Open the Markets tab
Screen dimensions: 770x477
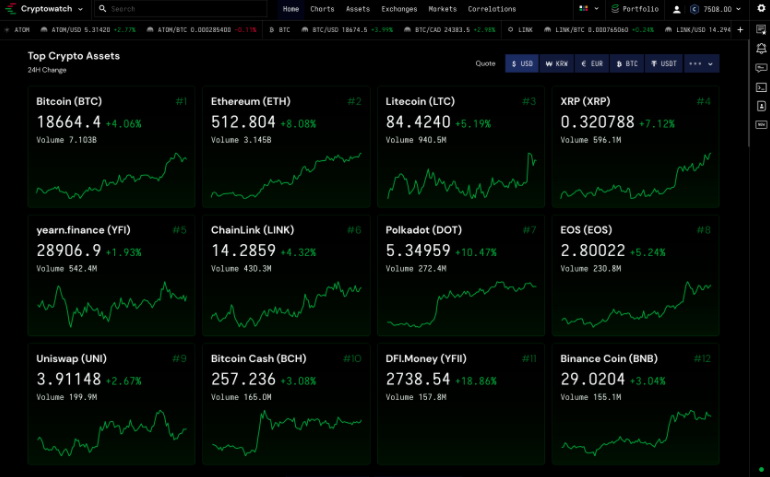[442, 9]
